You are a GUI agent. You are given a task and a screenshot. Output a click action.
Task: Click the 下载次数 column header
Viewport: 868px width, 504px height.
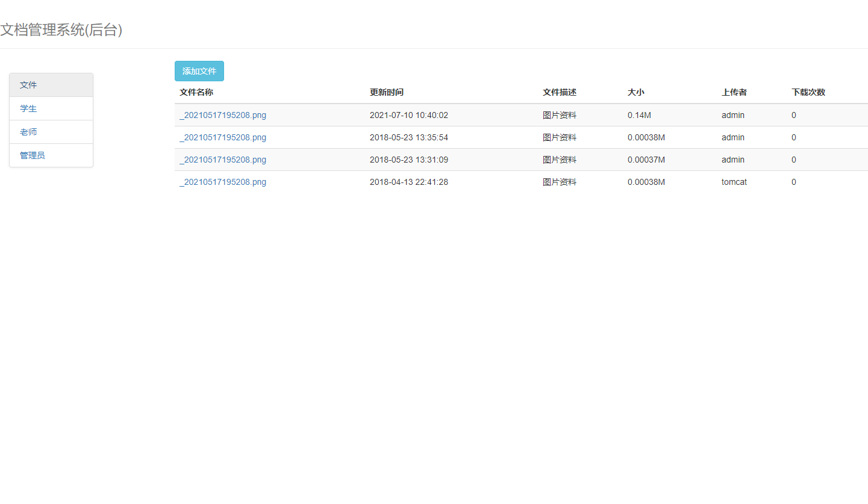(x=808, y=92)
